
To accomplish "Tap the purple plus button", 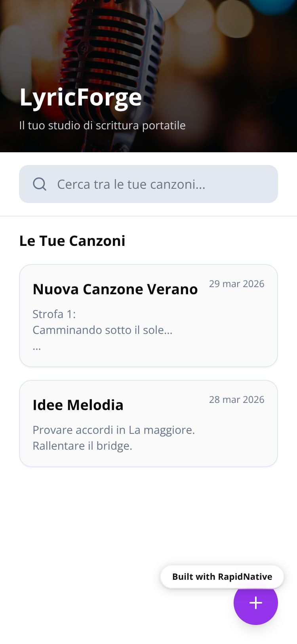I will (x=255, y=603).
